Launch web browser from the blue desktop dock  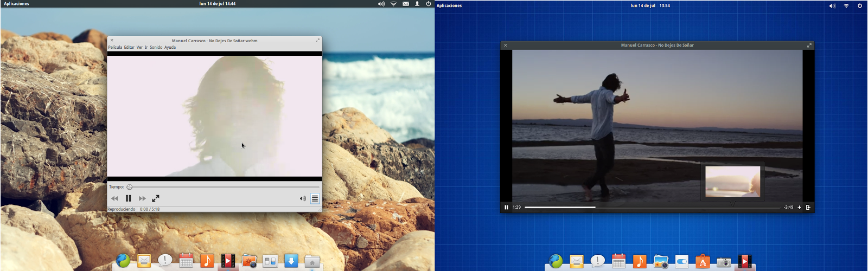pyautogui.click(x=556, y=261)
